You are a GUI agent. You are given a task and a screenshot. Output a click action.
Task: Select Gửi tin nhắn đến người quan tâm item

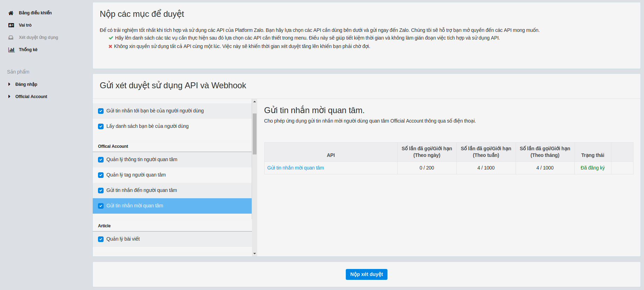141,190
